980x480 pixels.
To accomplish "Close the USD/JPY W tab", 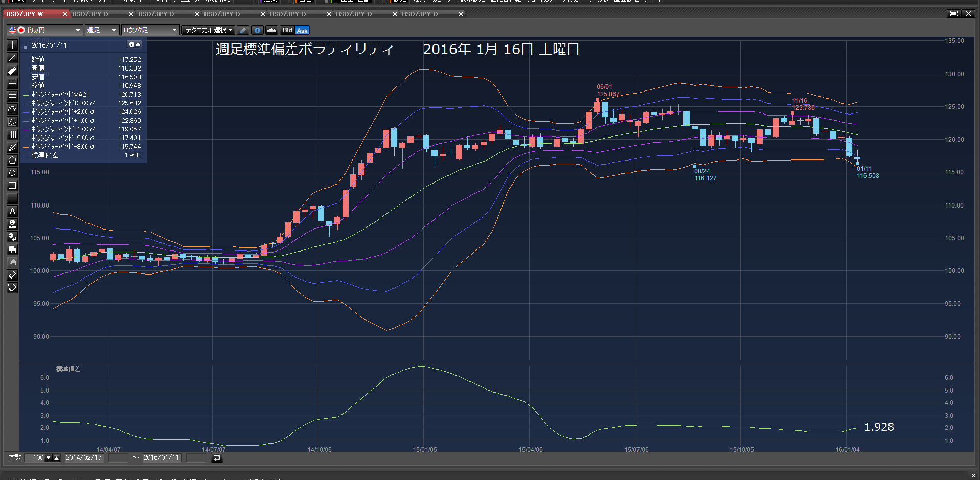I will tap(65, 14).
